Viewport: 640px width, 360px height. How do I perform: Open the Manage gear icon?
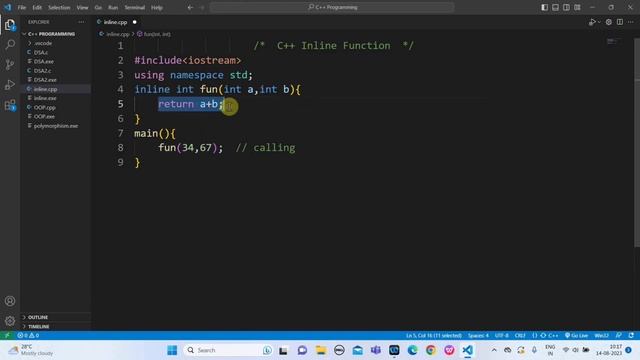click(x=10, y=321)
